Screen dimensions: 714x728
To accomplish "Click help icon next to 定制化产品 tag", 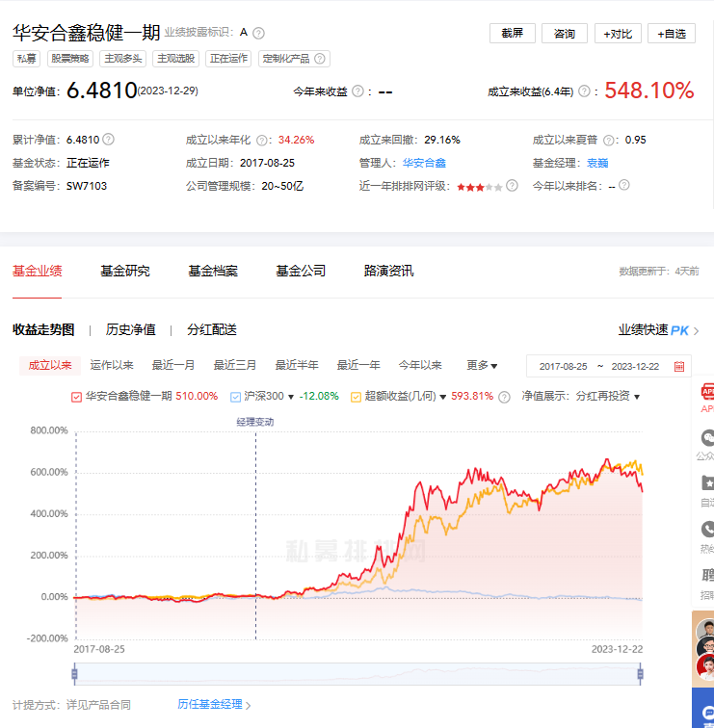I will coord(320,59).
